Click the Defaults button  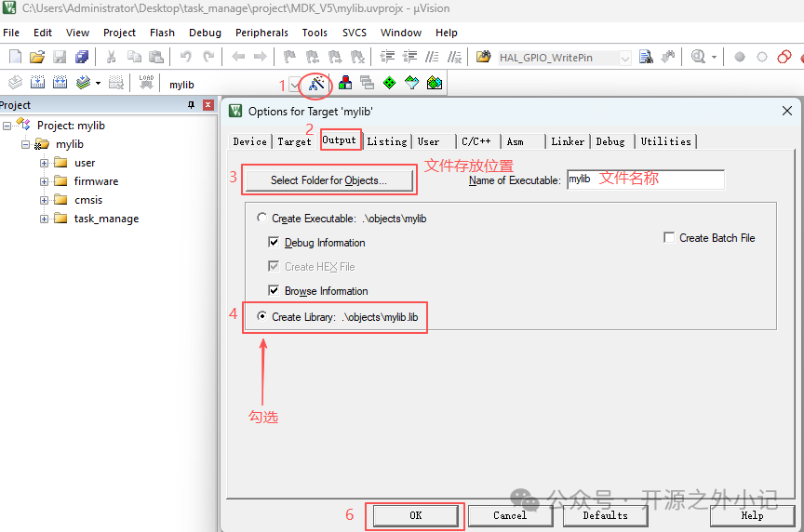605,515
